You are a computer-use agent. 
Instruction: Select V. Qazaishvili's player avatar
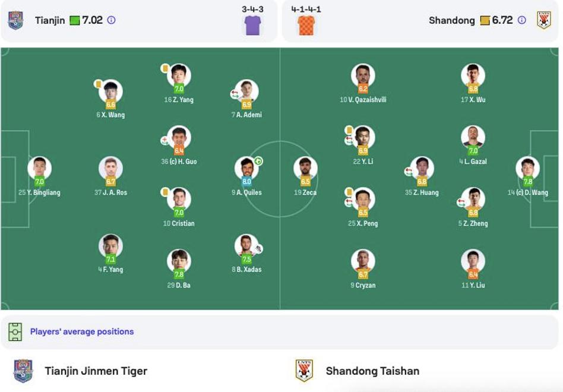[363, 76]
